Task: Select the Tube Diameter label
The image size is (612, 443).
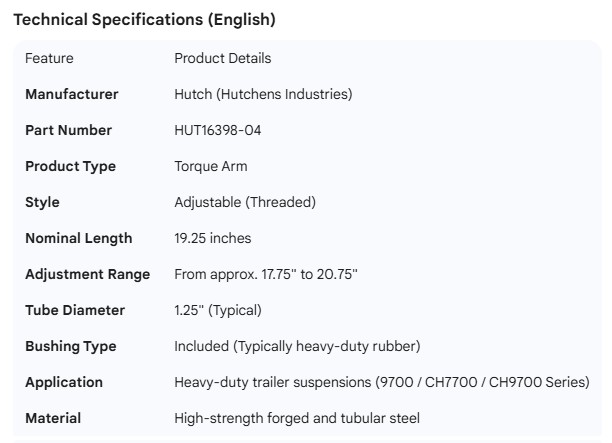Action: pyautogui.click(x=75, y=310)
